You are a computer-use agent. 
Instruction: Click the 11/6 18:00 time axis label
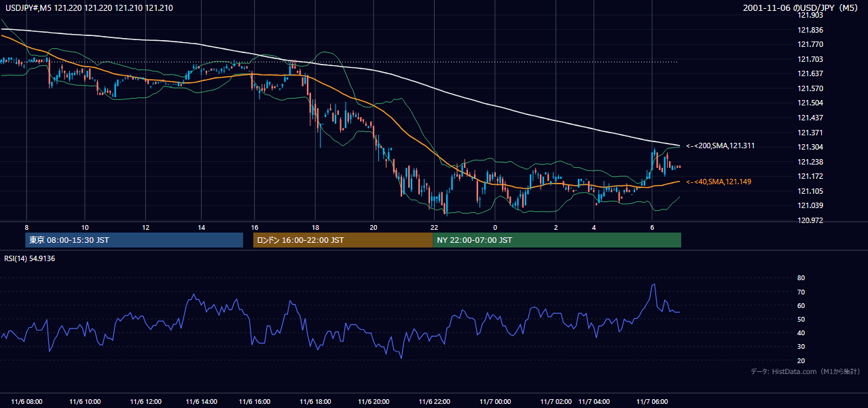314,401
